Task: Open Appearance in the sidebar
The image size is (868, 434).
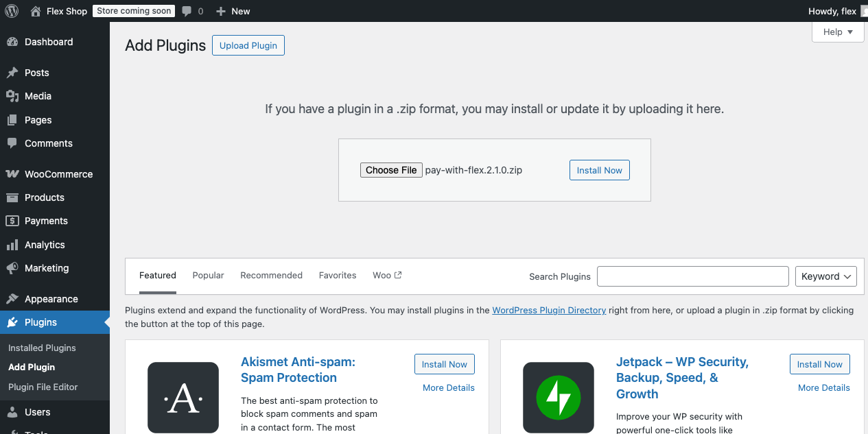Action: [55, 299]
